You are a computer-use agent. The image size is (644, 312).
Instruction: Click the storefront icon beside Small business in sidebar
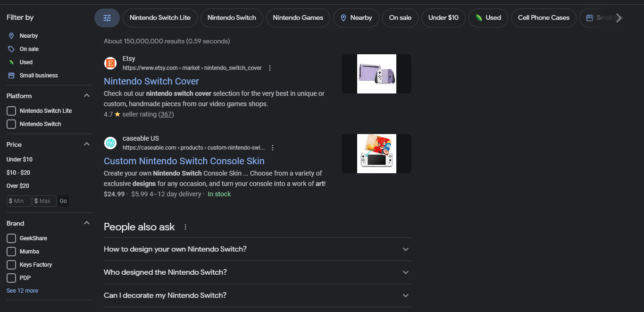(11, 76)
